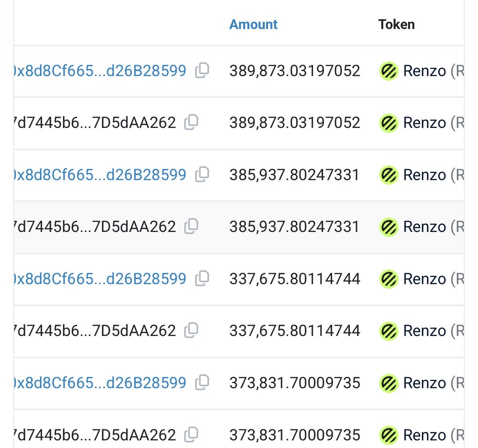This screenshot has width=478, height=448.
Task: Open address 0x8d8Cf665...d26B28599 in 385,937.80247331 row
Action: click(x=100, y=175)
